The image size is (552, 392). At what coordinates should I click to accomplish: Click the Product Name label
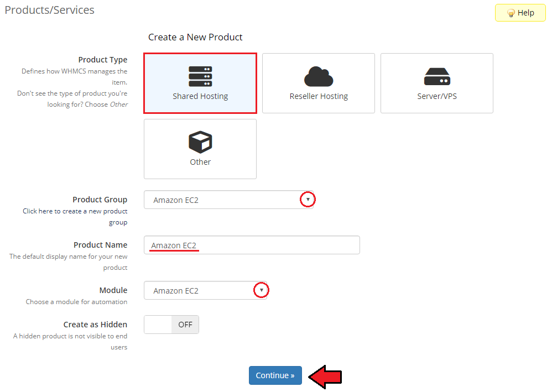[100, 244]
